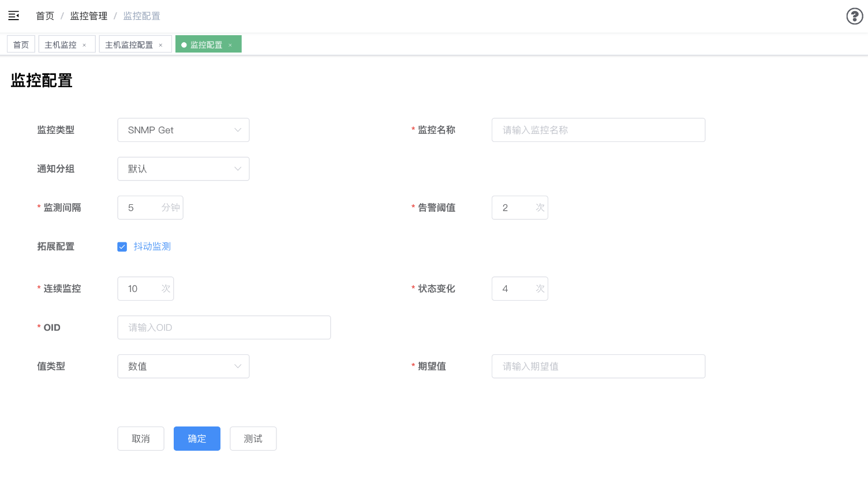The height and width of the screenshot is (494, 868).
Task: Focus the 连续监控 count field
Action: point(145,289)
